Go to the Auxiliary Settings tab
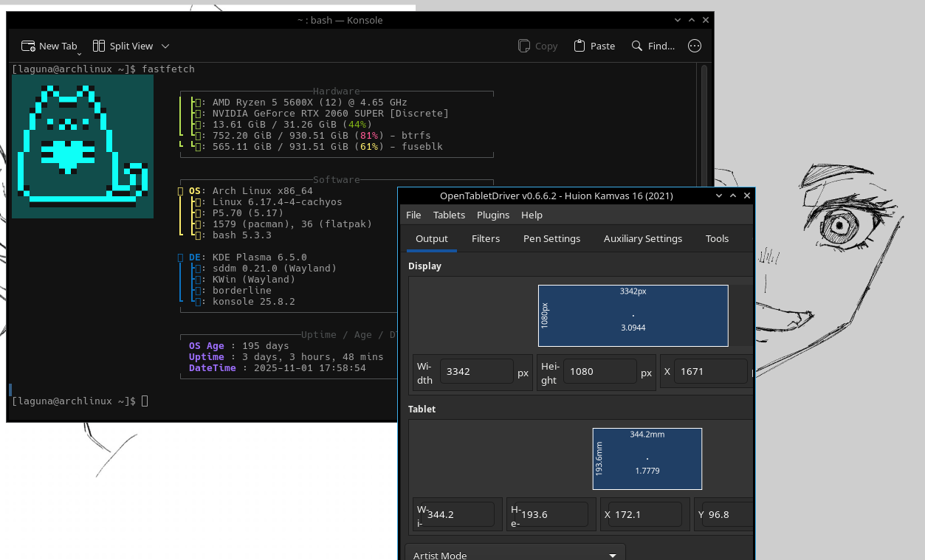This screenshot has width=925, height=560. [642, 238]
